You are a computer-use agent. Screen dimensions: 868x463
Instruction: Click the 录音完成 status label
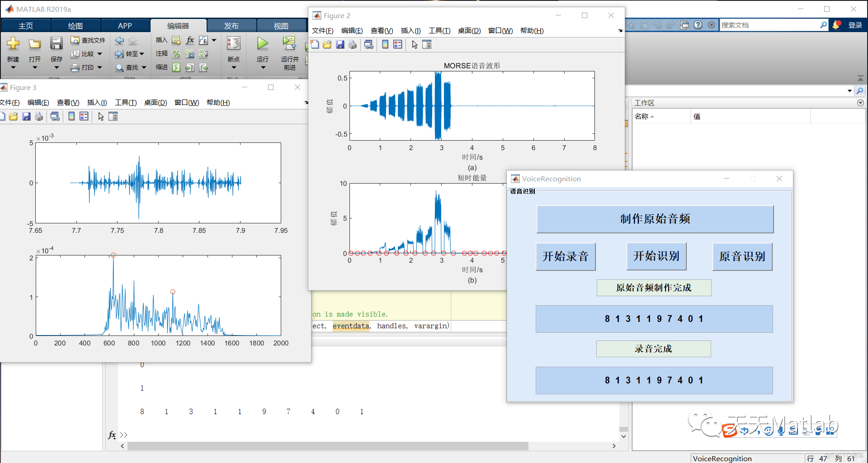tap(653, 349)
